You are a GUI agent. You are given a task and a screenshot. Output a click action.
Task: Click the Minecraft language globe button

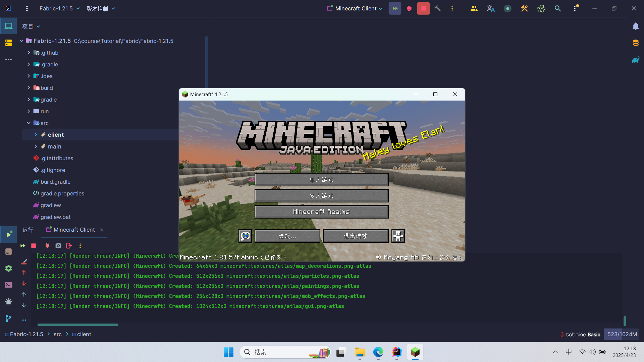pos(245,236)
